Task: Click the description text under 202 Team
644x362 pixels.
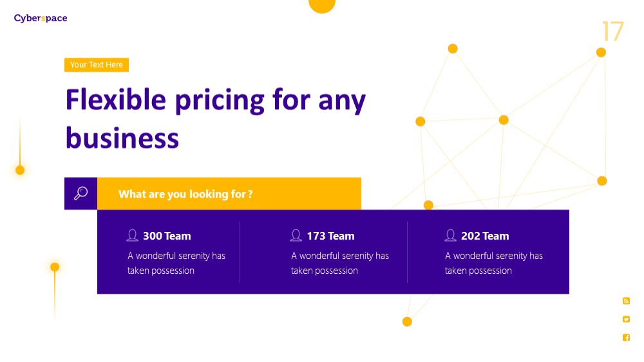Action: point(494,263)
